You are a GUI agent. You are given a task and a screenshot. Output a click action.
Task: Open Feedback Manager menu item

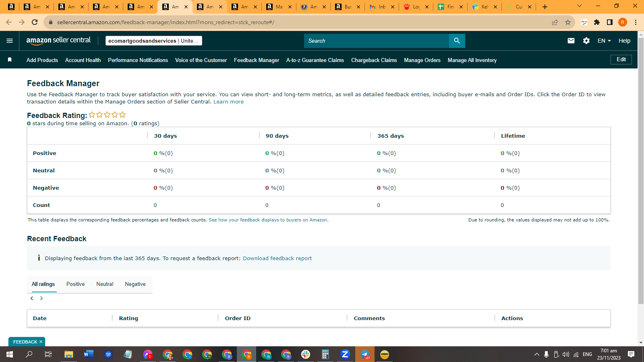click(x=257, y=60)
